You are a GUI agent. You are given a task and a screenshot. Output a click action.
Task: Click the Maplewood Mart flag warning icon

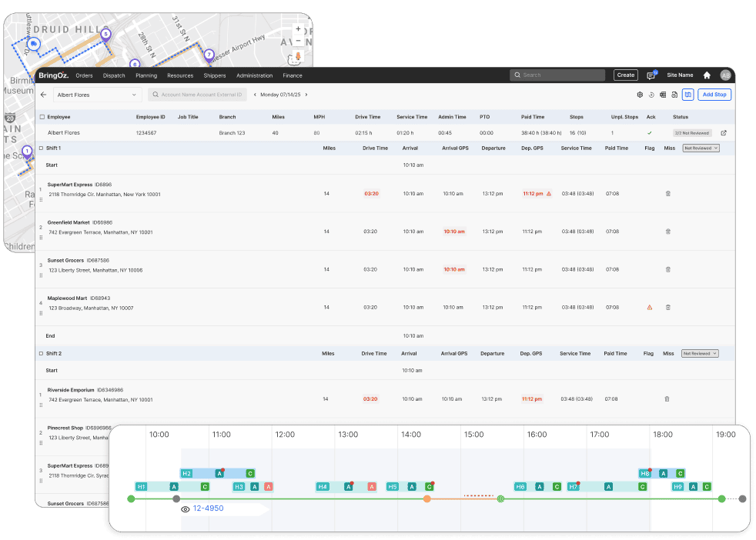coord(650,308)
